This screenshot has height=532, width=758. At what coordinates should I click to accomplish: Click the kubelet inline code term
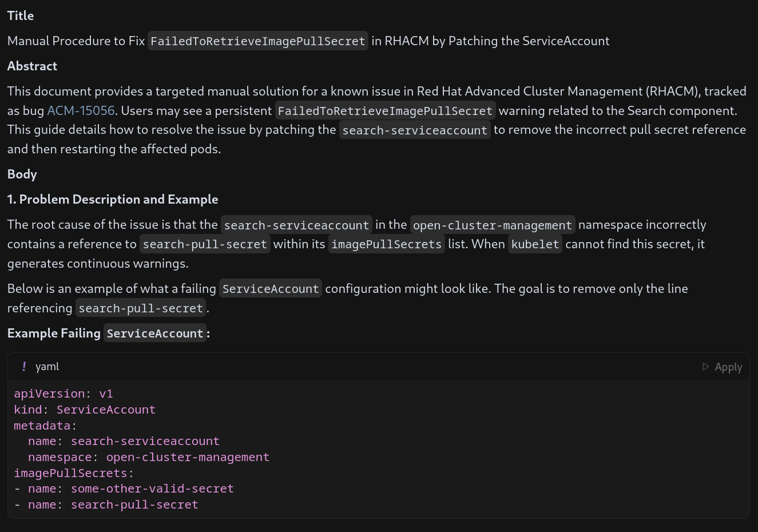535,244
